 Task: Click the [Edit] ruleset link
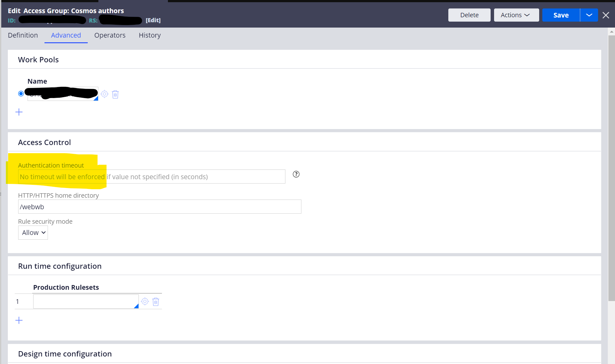(x=153, y=20)
